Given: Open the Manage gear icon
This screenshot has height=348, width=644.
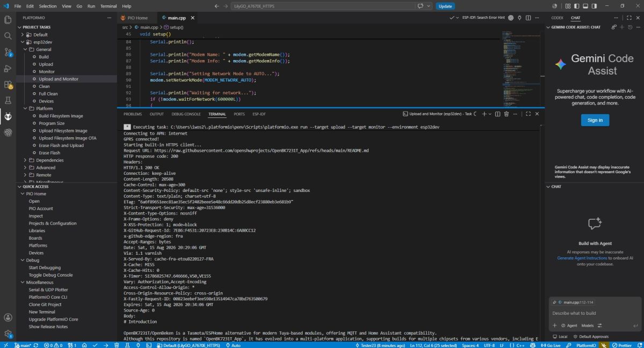Looking at the screenshot, I should pyautogui.click(x=8, y=334).
